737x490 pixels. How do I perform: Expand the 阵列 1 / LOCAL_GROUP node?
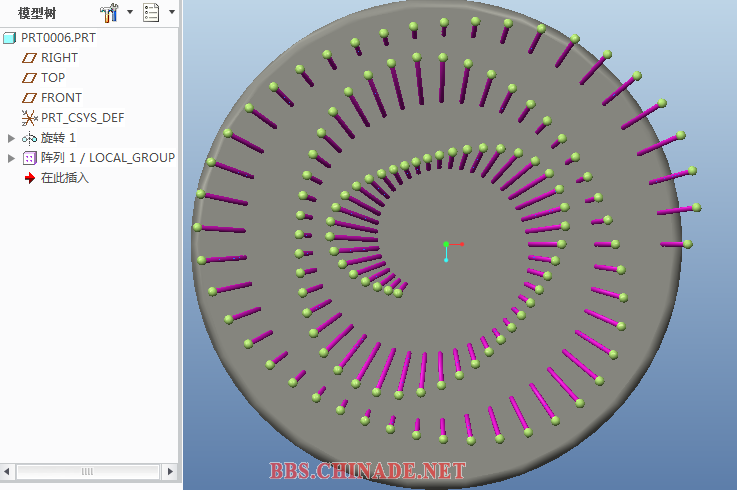pos(11,158)
